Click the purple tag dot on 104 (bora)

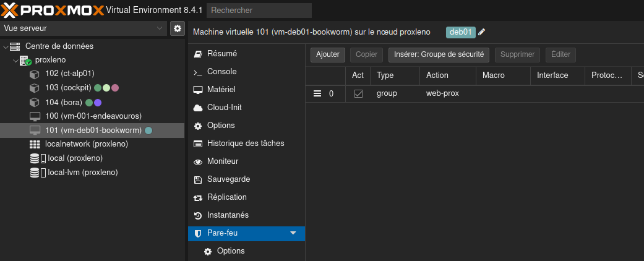pos(98,103)
